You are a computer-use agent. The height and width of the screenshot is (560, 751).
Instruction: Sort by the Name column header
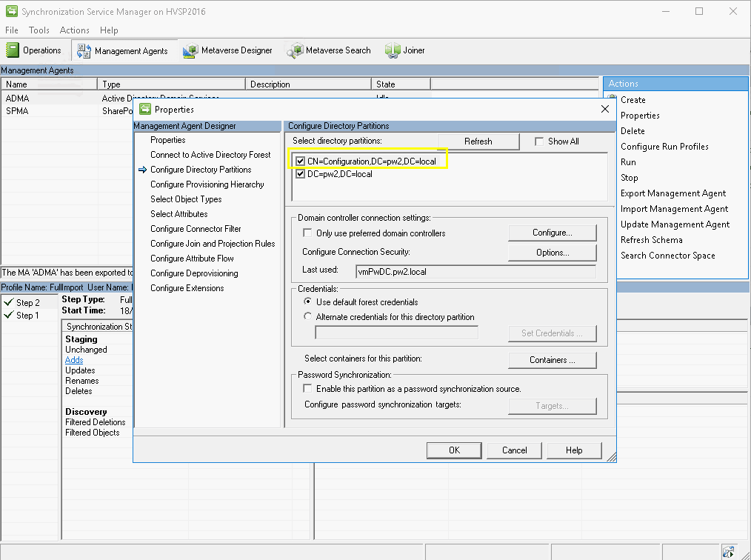point(50,84)
